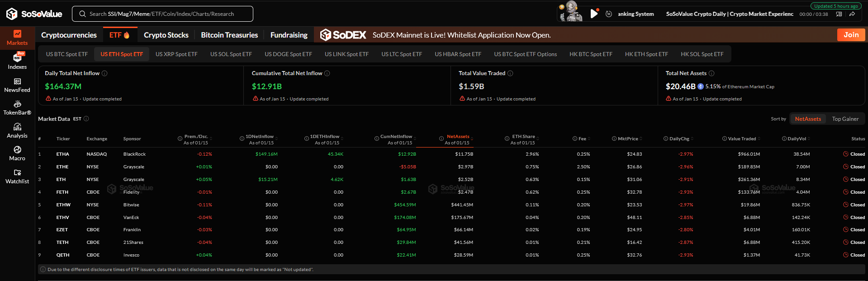The height and width of the screenshot is (281, 868).
Task: Select US BTC Spot ETF Options sub-tab
Action: pos(525,54)
